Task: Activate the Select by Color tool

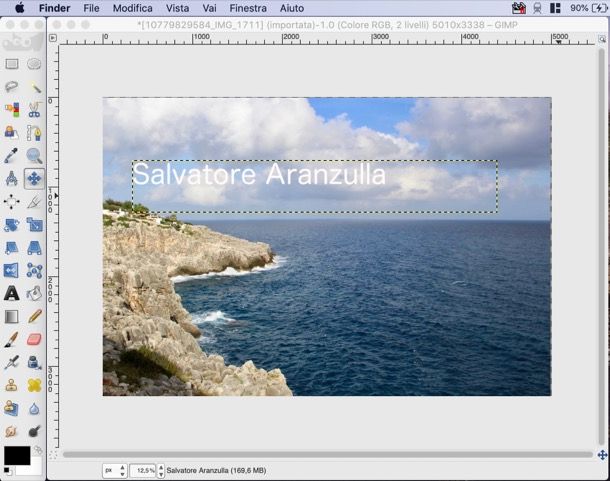Action: [x=12, y=109]
